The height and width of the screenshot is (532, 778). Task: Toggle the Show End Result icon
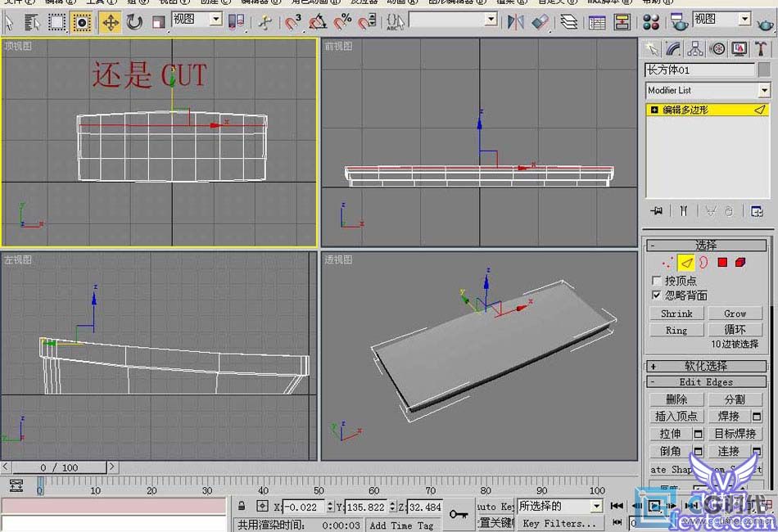pyautogui.click(x=684, y=211)
